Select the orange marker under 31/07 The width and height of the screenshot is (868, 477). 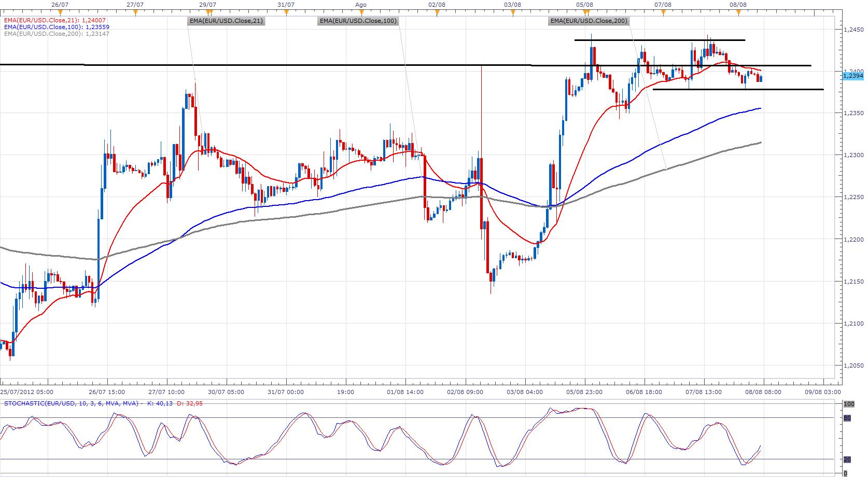point(286,13)
